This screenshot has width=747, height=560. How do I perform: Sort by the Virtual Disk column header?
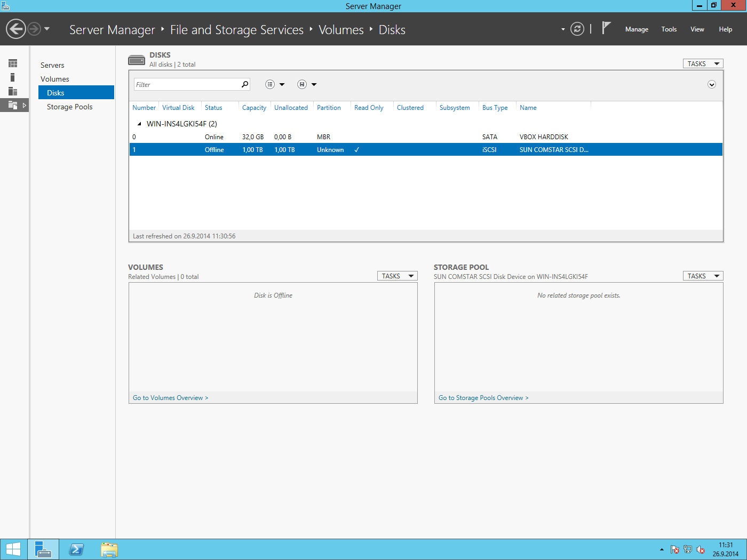tap(178, 108)
